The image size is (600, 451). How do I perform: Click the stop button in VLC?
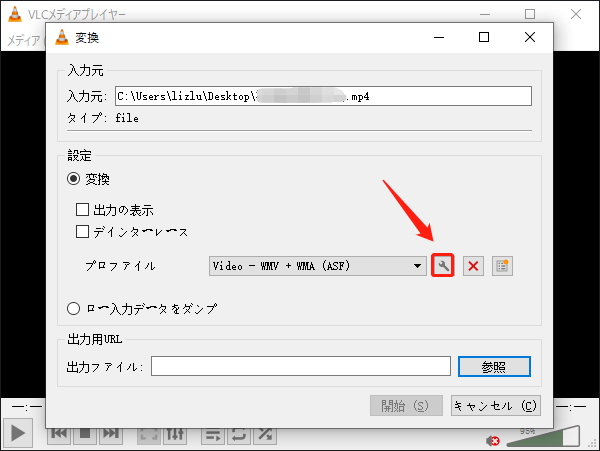(85, 435)
